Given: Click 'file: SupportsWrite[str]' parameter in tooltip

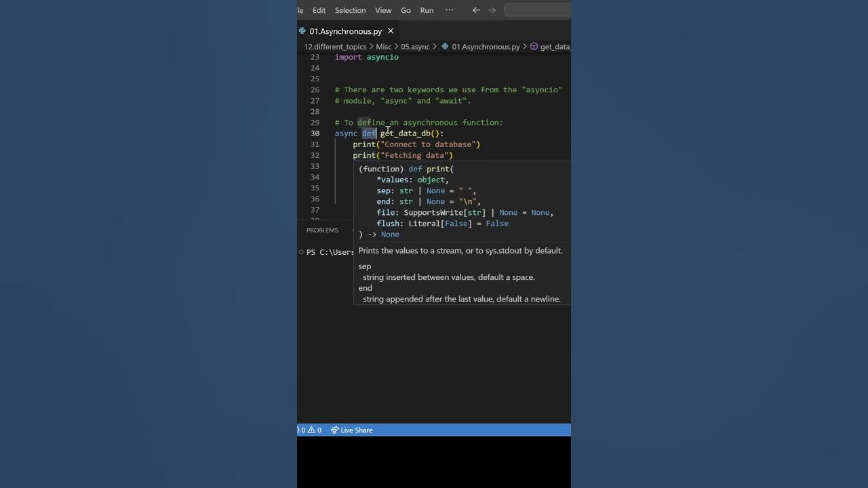Looking at the screenshot, I should click(465, 213).
